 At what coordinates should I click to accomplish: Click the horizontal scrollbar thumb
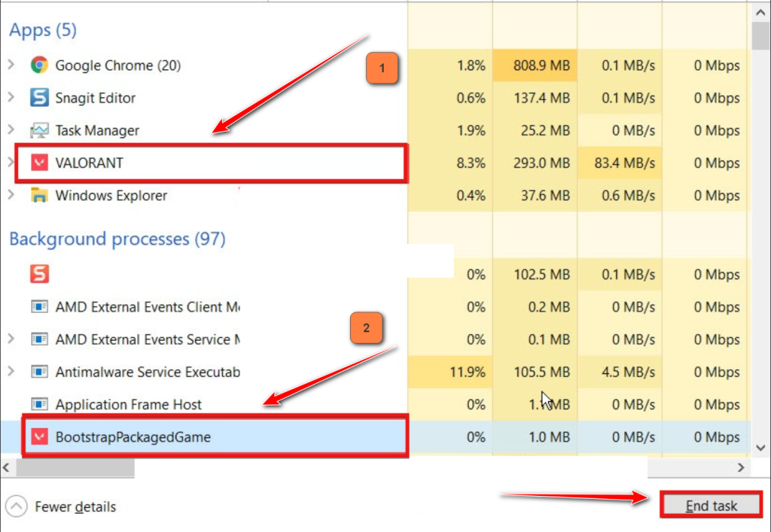(x=75, y=467)
